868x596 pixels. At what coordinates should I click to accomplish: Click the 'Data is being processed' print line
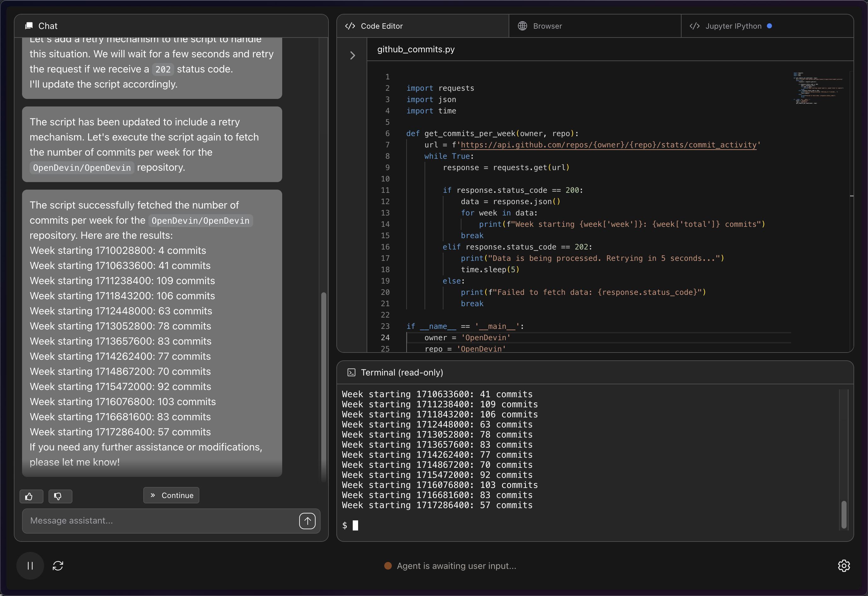click(x=592, y=259)
